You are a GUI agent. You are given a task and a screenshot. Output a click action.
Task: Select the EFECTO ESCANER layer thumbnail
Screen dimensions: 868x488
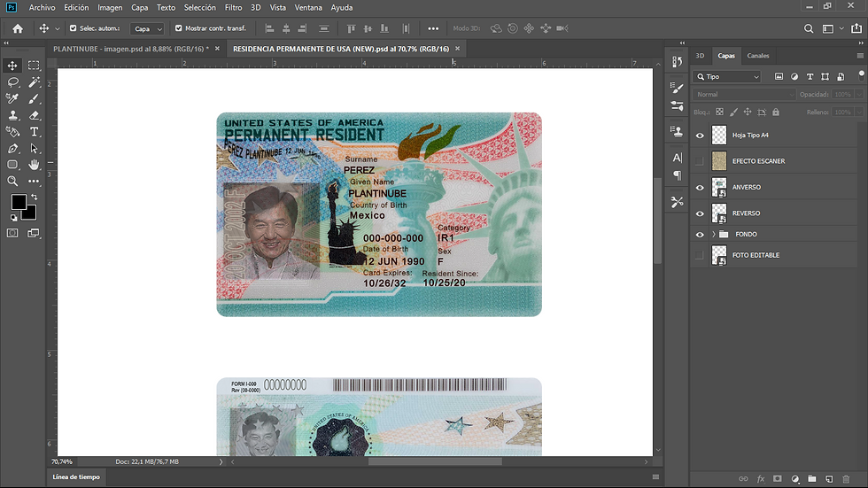click(719, 161)
